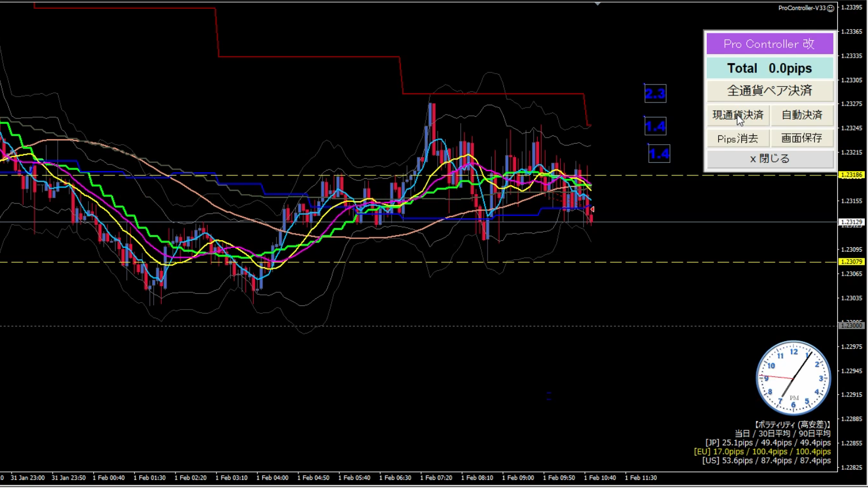Click the 1 Feb 10:40 time label
The height and width of the screenshot is (488, 868).
(600, 478)
